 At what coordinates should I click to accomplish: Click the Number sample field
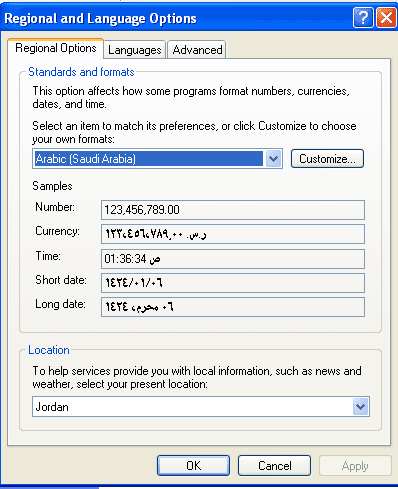(233, 210)
